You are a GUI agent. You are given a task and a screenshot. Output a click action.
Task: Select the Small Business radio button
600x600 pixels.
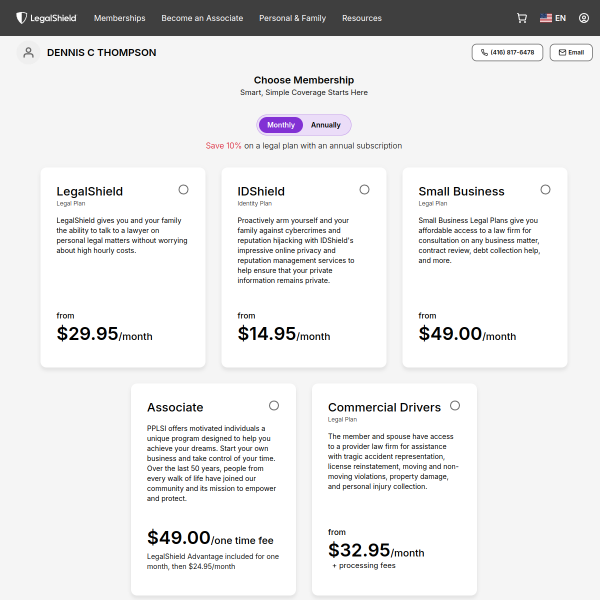tap(545, 189)
